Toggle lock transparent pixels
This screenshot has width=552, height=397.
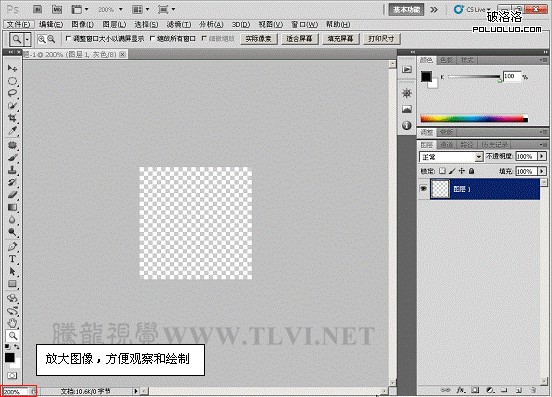[x=442, y=171]
